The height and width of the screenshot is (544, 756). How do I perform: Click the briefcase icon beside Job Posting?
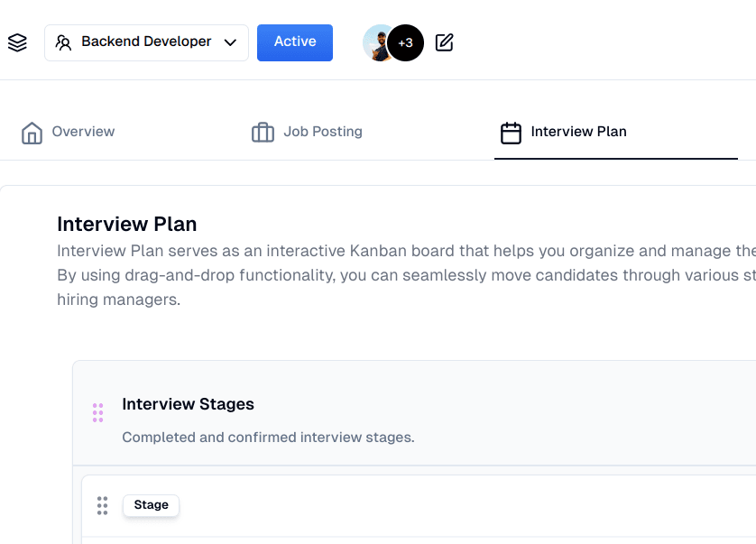(263, 133)
